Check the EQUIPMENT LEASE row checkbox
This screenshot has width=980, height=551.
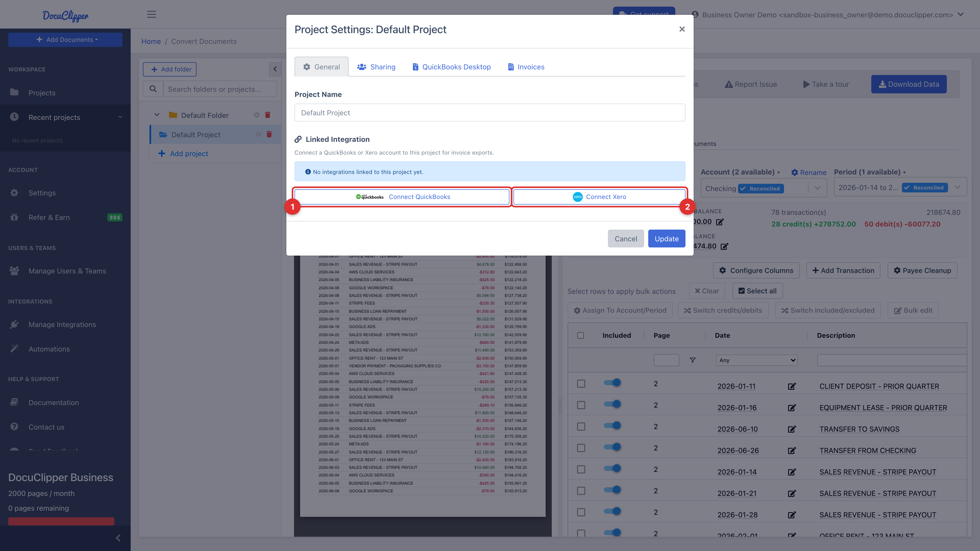point(581,405)
